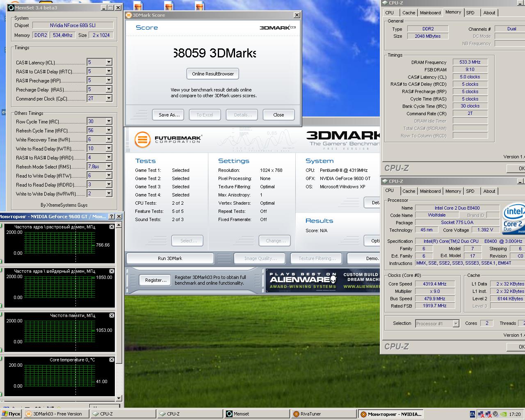The width and height of the screenshot is (525, 420).
Task: Click the taskbar clock showing 17:20
Action: pos(515,414)
